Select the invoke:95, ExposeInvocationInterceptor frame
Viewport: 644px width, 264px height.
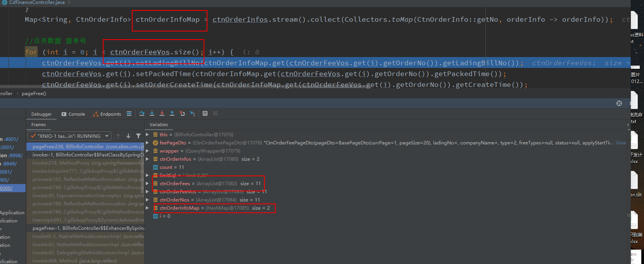(85, 196)
